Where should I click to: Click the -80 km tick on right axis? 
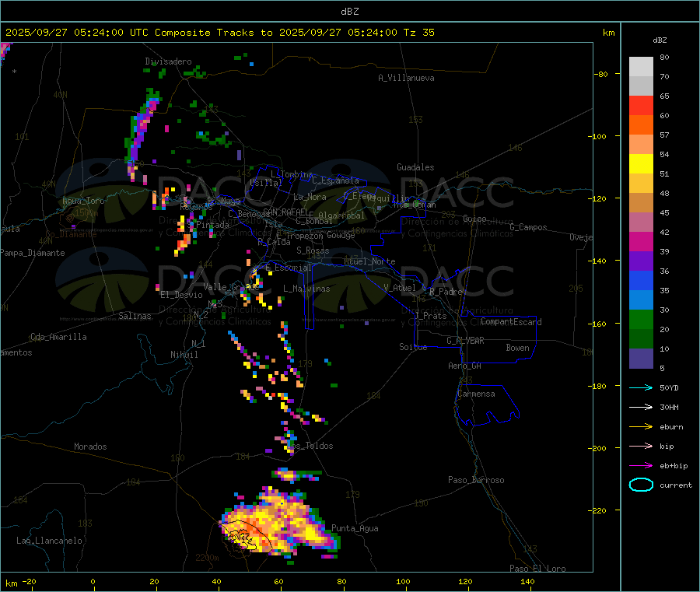pyautogui.click(x=600, y=74)
